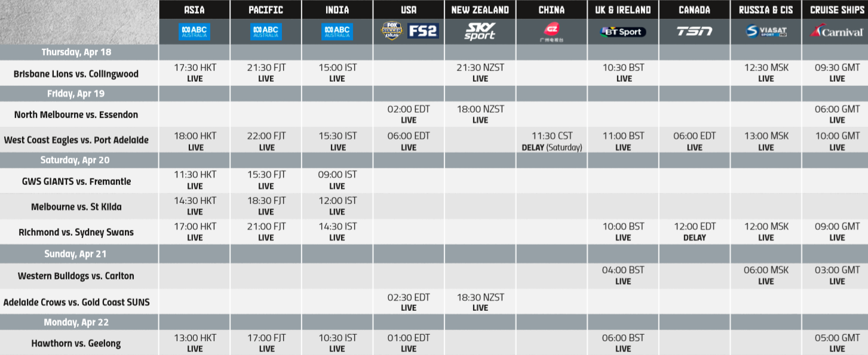Image resolution: width=868 pixels, height=355 pixels.
Task: Select the USA column header
Action: coord(409,10)
